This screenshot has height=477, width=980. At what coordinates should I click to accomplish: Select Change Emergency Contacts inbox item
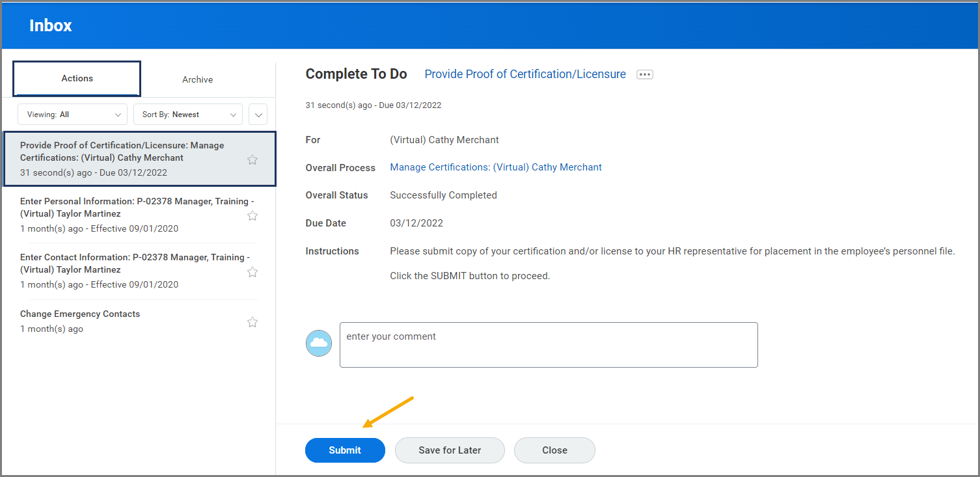point(130,321)
